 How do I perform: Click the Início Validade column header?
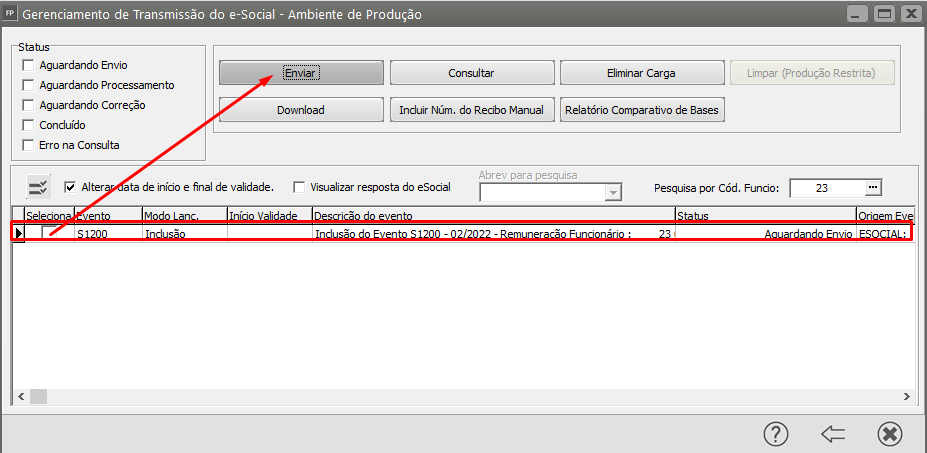tap(270, 215)
